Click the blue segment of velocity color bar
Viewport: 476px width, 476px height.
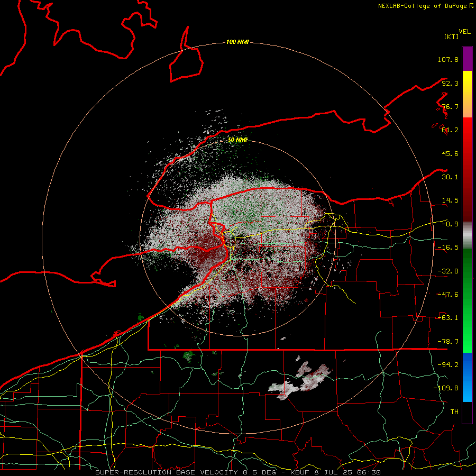(x=467, y=377)
